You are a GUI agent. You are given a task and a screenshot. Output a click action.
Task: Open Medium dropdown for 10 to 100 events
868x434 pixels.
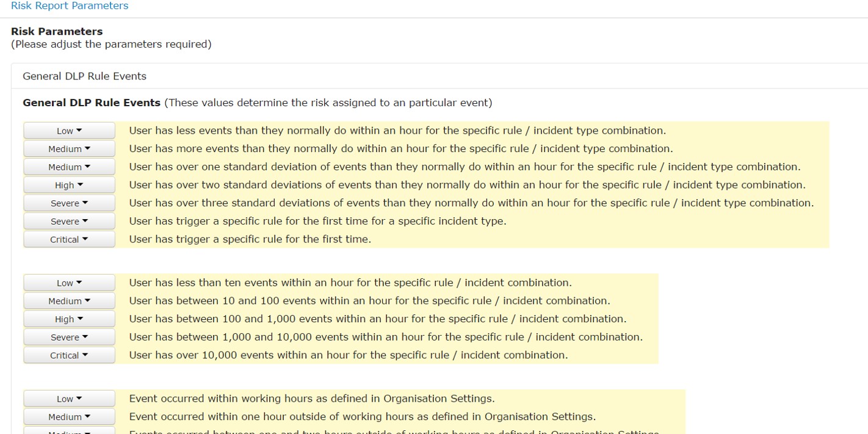click(69, 301)
